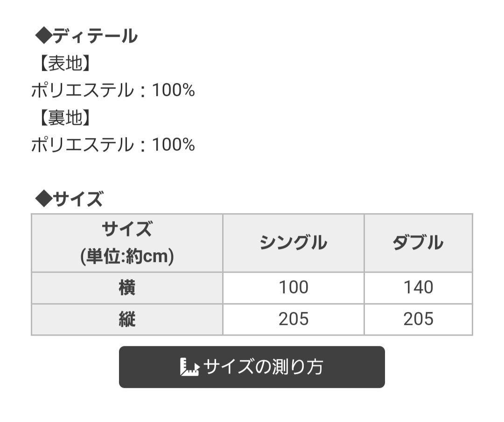The height and width of the screenshot is (422, 504).
Task: Select the シングル column header
Action: pos(293,242)
